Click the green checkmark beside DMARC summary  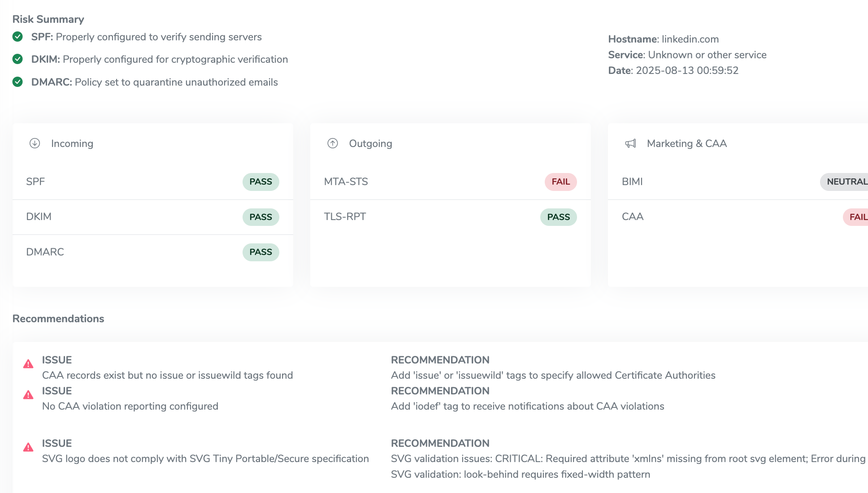point(17,82)
